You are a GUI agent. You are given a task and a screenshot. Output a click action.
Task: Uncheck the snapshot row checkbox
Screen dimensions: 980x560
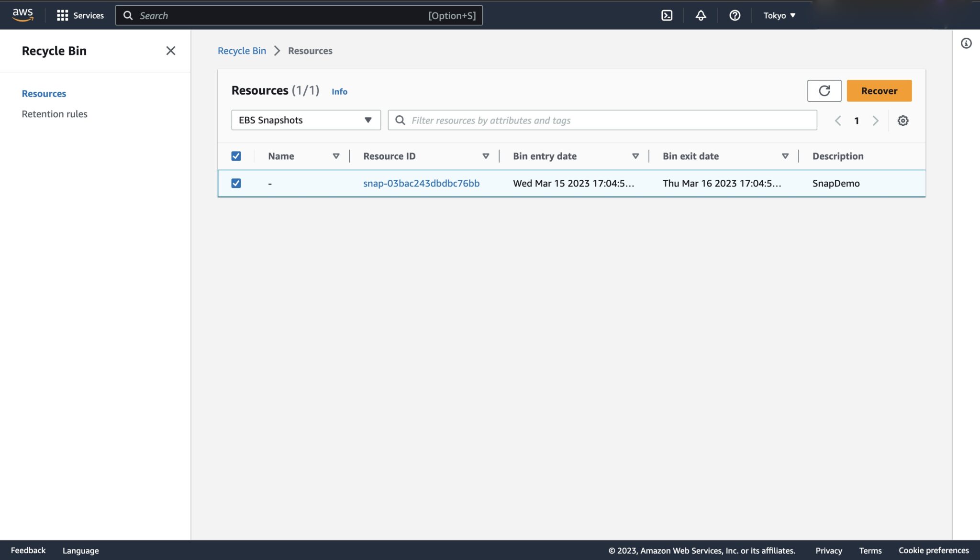click(236, 183)
